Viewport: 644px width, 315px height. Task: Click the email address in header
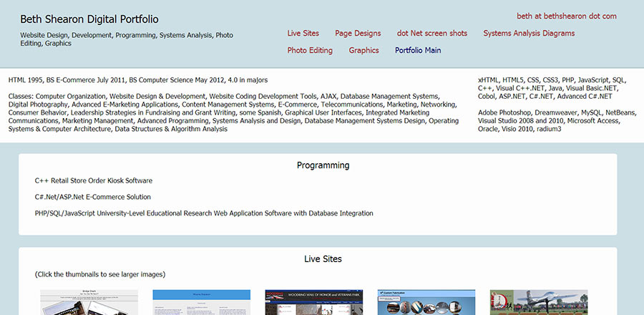click(567, 16)
